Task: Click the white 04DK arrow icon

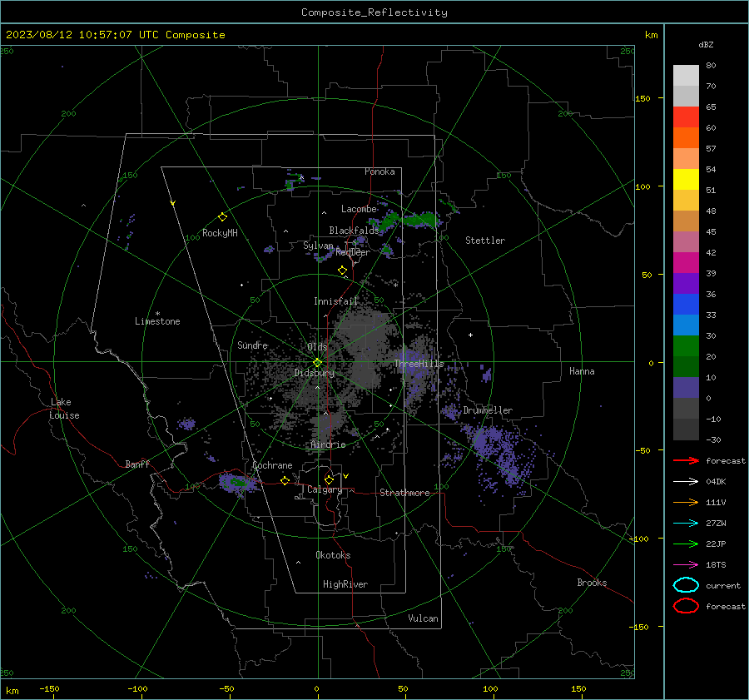Action: pos(686,481)
